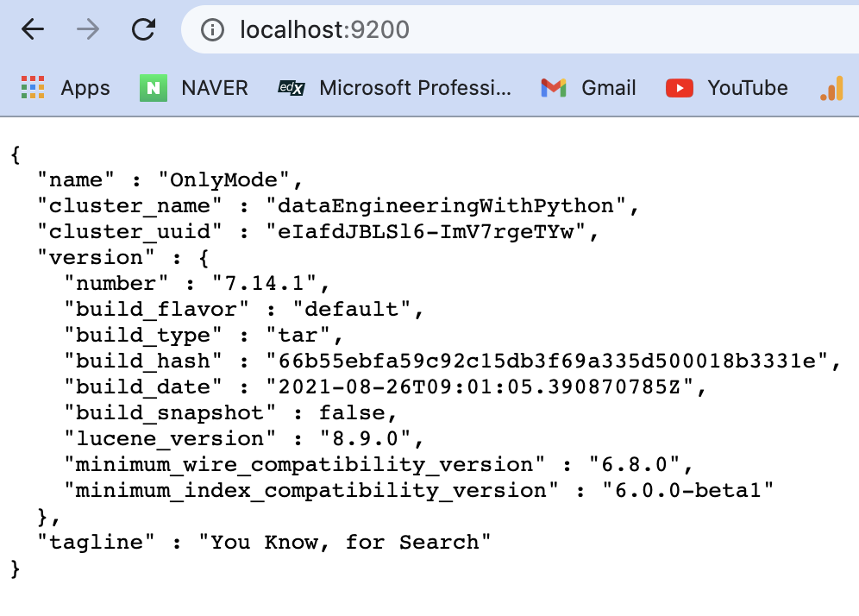Open the Gmail bookmark

(x=588, y=88)
